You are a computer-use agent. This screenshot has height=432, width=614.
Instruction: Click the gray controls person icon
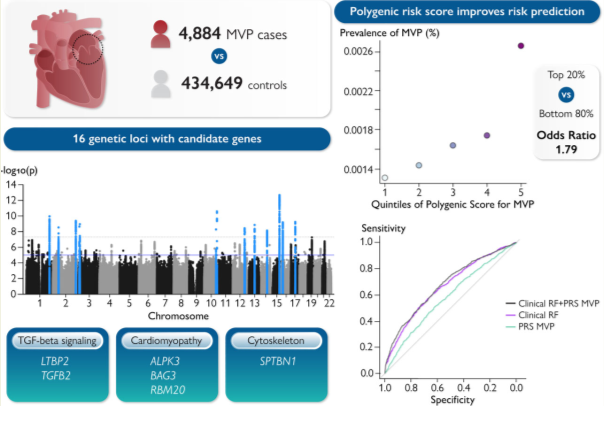point(161,84)
